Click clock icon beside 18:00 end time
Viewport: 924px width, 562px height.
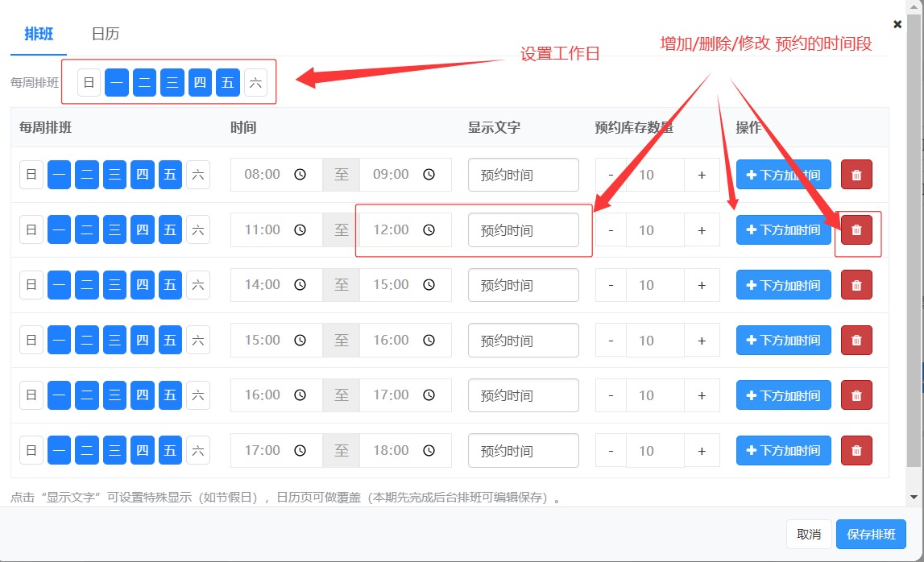pos(429,451)
